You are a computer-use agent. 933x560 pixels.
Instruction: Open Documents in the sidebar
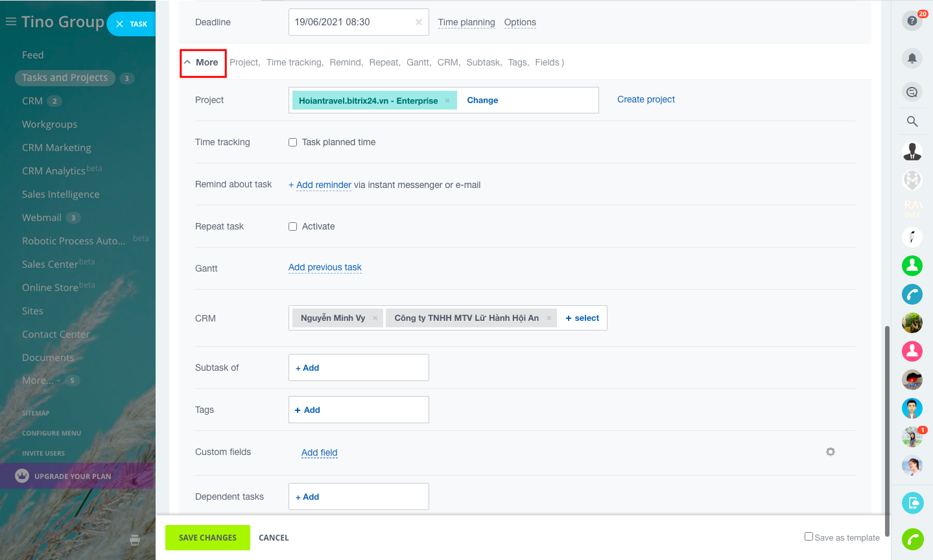pyautogui.click(x=48, y=358)
